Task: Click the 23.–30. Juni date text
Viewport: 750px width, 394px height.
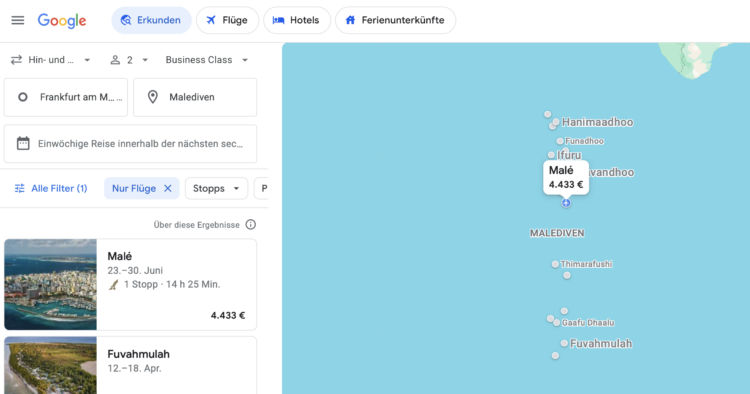Action: click(x=135, y=271)
